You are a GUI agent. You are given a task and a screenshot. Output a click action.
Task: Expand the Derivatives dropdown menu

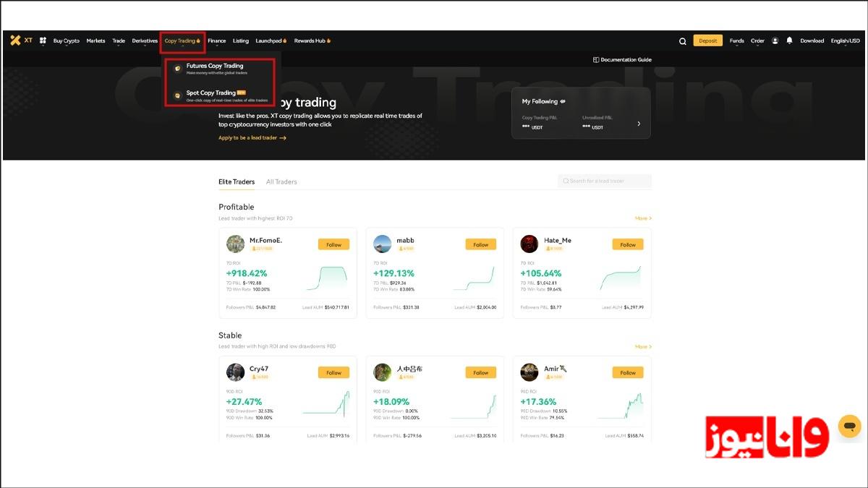(x=145, y=40)
